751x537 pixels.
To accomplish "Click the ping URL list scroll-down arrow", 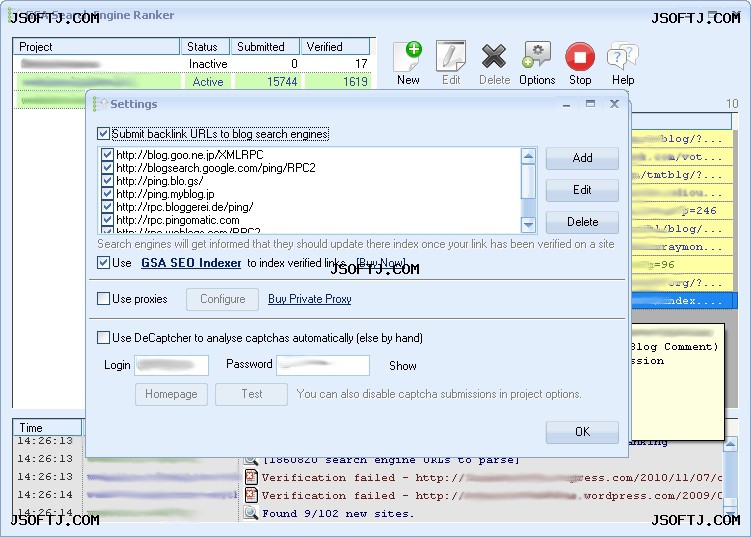I will point(528,224).
